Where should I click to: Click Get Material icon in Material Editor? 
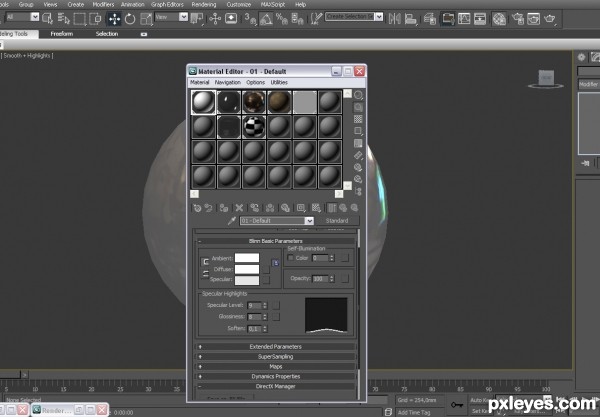pos(197,208)
